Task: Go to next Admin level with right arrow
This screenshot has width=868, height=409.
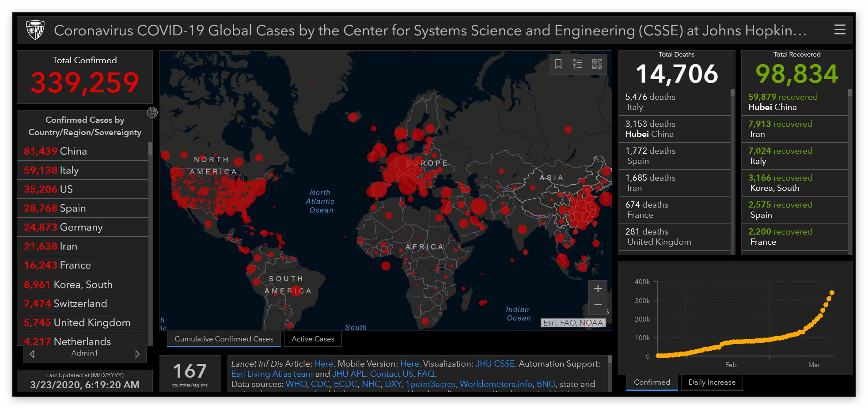Action: tap(137, 354)
